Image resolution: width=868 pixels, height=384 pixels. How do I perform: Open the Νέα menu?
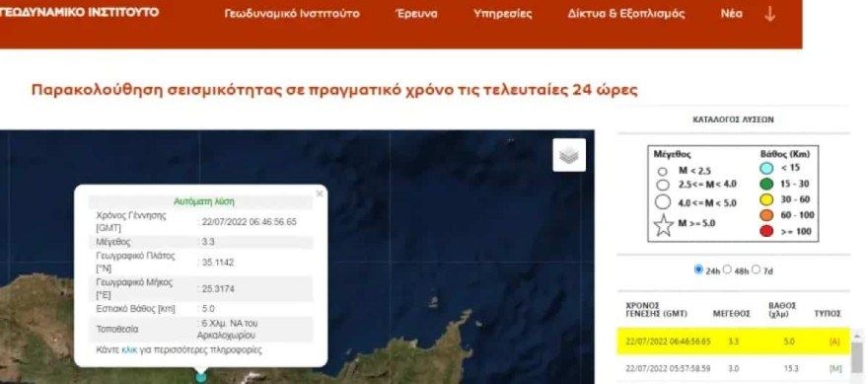point(731,14)
